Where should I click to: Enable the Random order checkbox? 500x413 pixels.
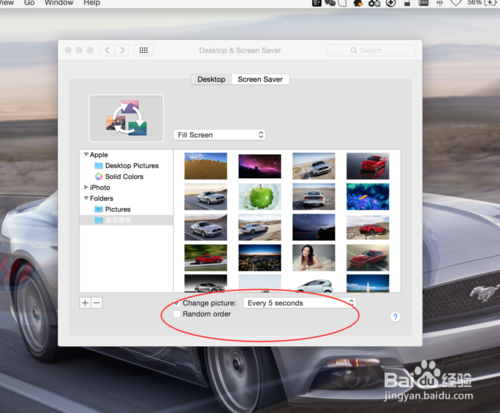tap(177, 314)
